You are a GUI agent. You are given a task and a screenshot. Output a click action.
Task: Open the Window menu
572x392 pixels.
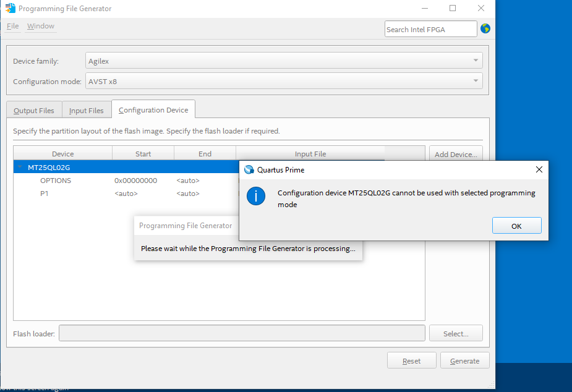[40, 26]
